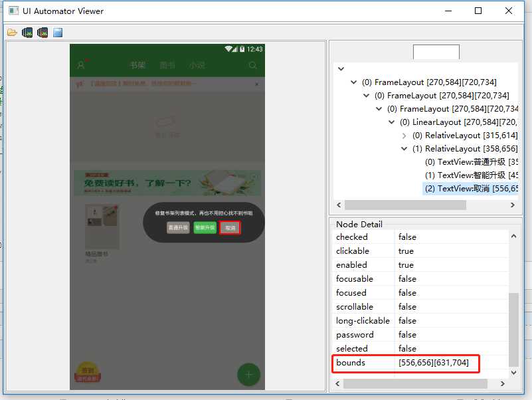Viewport: 532px width, 400px height.
Task: Select the 小说 tab in the app header
Action: pyautogui.click(x=197, y=65)
